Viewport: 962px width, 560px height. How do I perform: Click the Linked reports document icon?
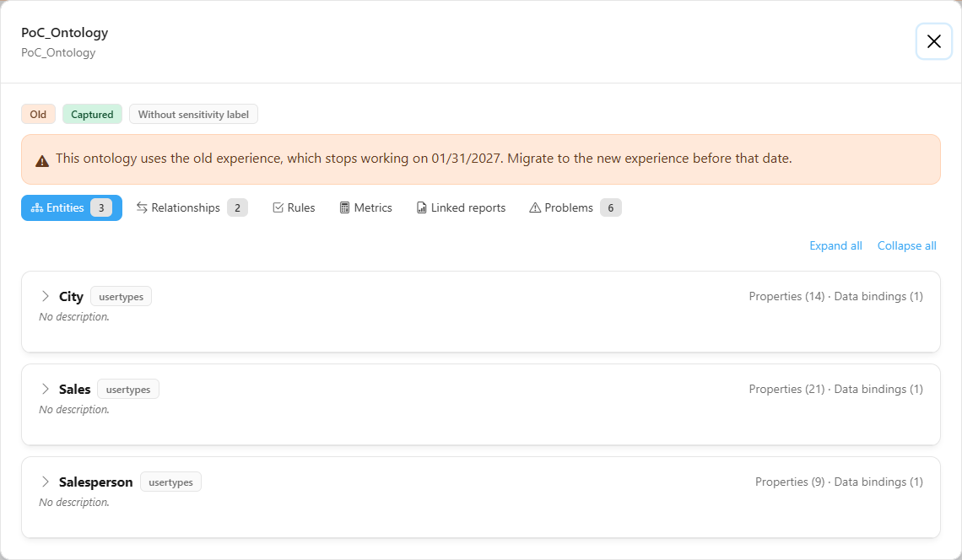coord(421,208)
